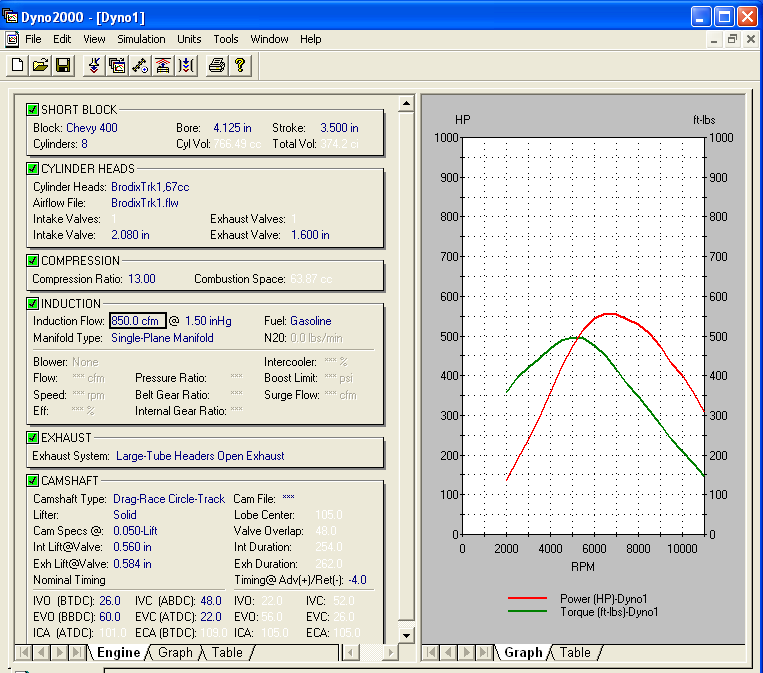The width and height of the screenshot is (763, 673).
Task: Go to first sheet in graph pane
Action: click(x=431, y=652)
